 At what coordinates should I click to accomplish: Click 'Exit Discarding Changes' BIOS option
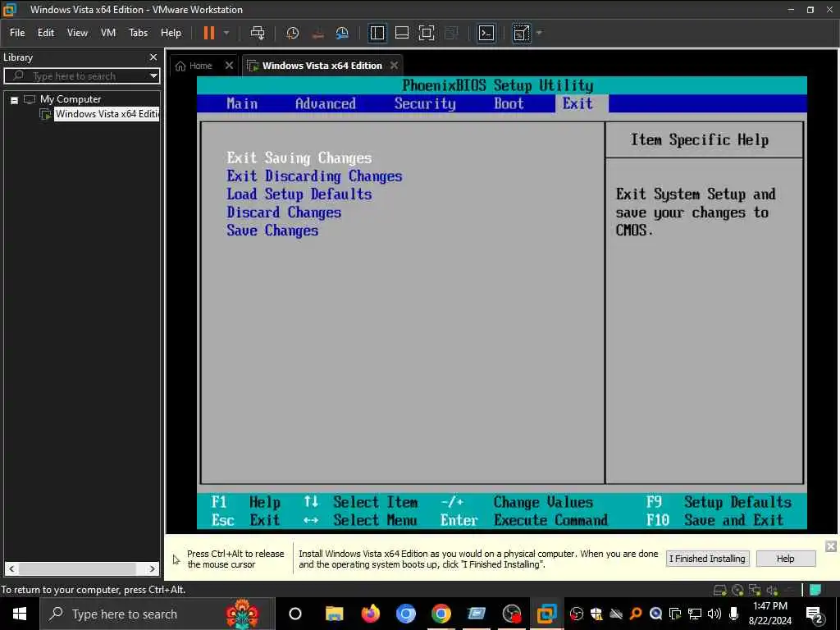314,176
